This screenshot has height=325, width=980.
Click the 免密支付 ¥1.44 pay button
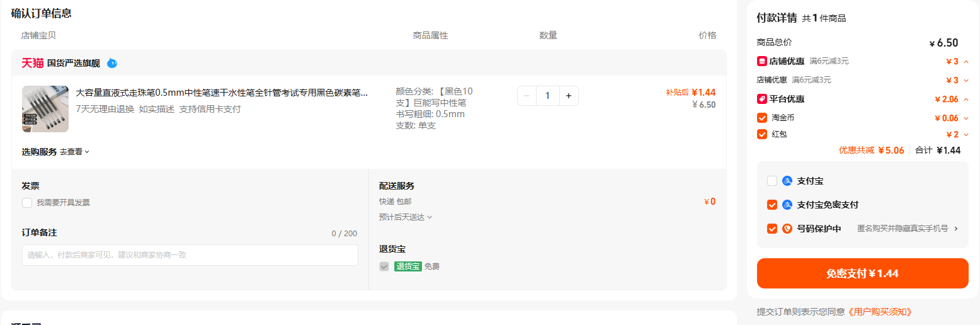click(x=862, y=273)
